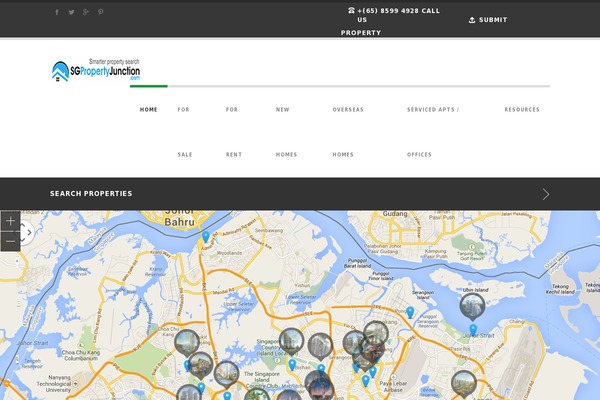This screenshot has height=400, width=600.
Task: Zoom in on the map
Action: (10, 221)
